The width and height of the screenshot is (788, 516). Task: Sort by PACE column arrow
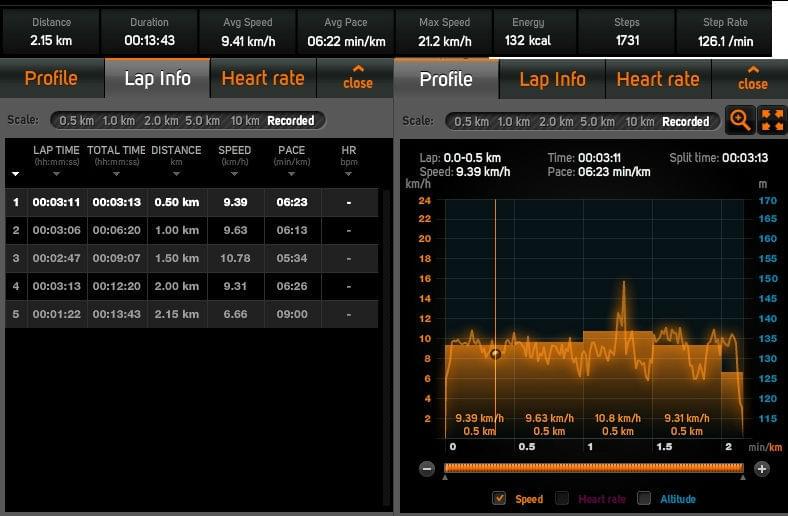pyautogui.click(x=291, y=173)
